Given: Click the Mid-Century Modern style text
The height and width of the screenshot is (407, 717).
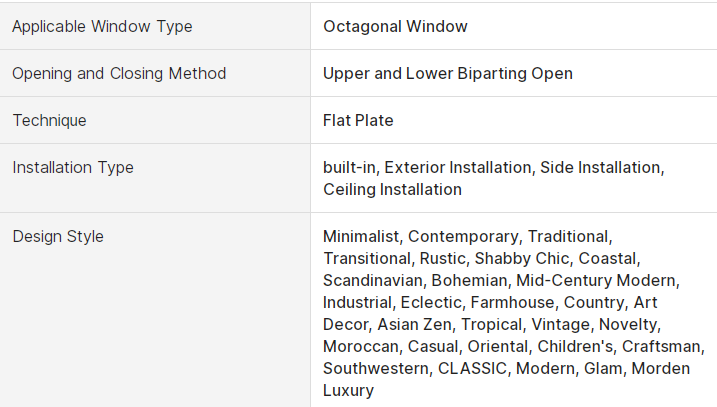Looking at the screenshot, I should [595, 280].
